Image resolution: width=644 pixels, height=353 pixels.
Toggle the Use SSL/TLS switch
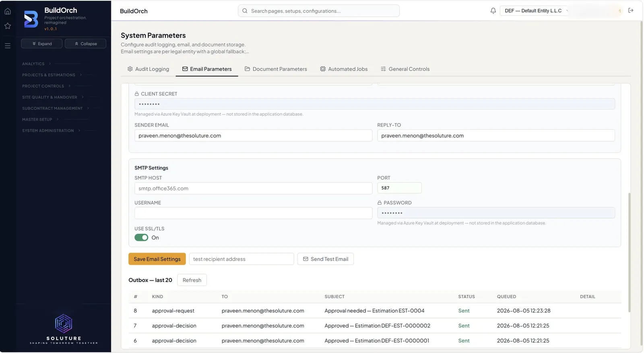(x=141, y=238)
